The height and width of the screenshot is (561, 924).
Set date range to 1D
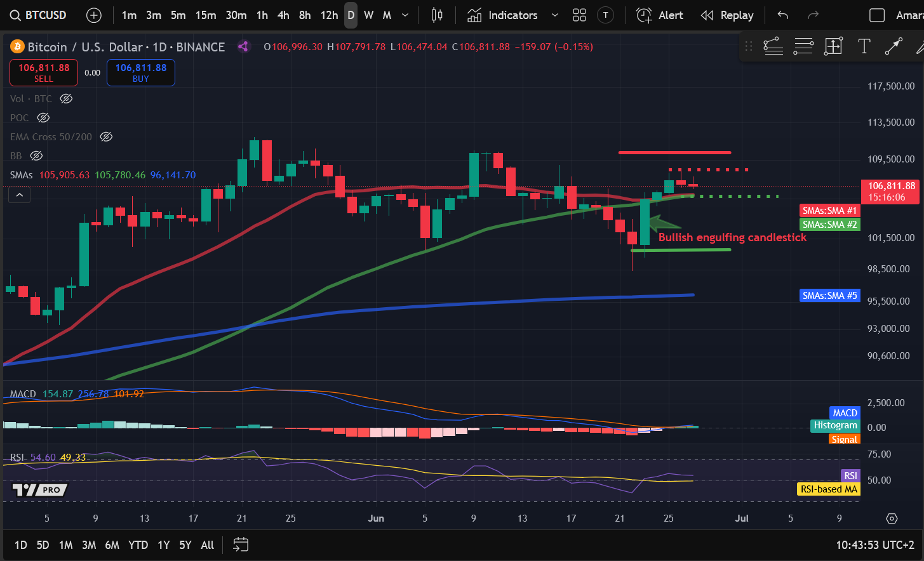pos(21,545)
